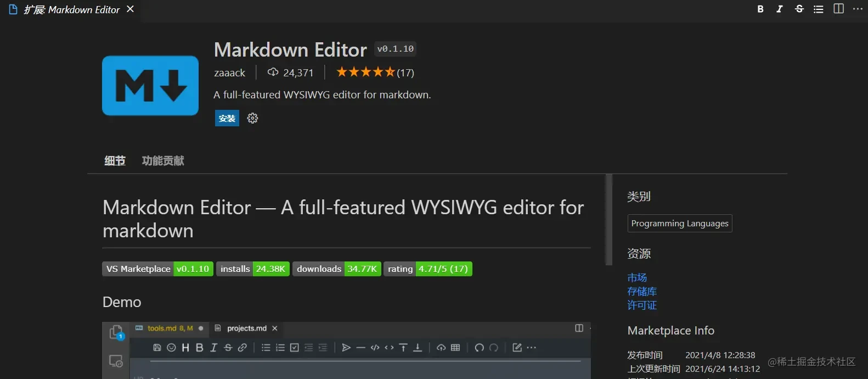Click the rating 4.71/5 (17) badge
This screenshot has height=379, width=868.
[x=428, y=269]
